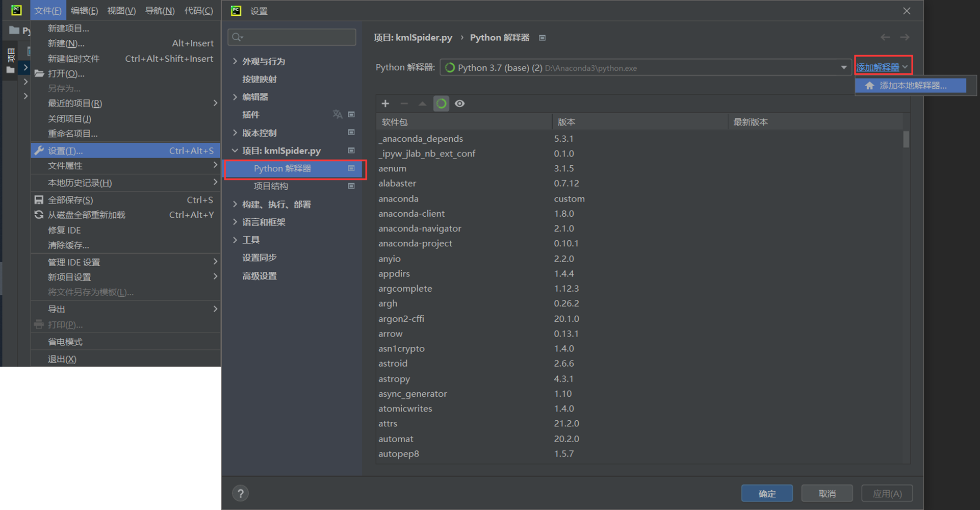The image size is (980, 510).
Task: Select 添加本地解释器 from the popup
Action: [911, 86]
